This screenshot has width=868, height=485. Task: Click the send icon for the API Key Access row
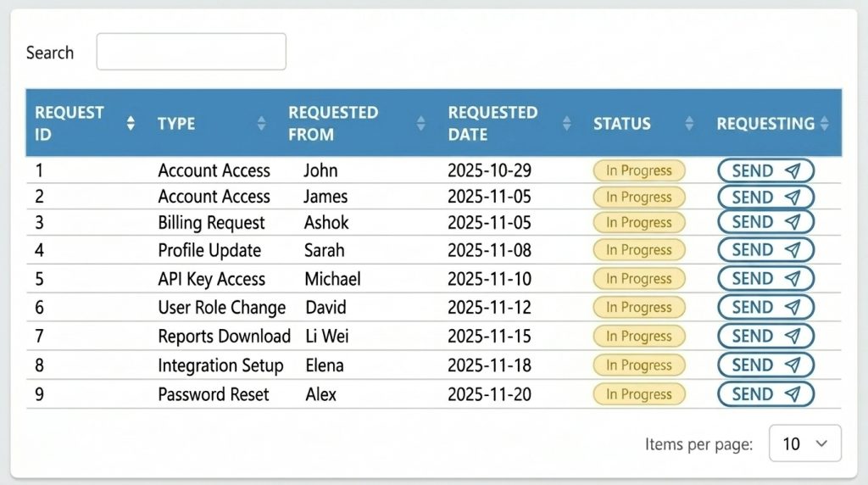click(x=793, y=279)
